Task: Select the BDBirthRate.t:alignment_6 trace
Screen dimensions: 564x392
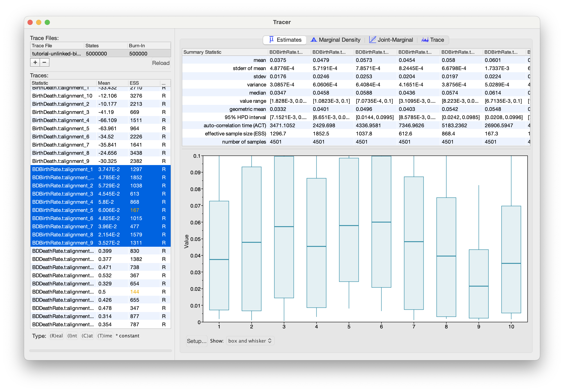Action: [x=100, y=218]
